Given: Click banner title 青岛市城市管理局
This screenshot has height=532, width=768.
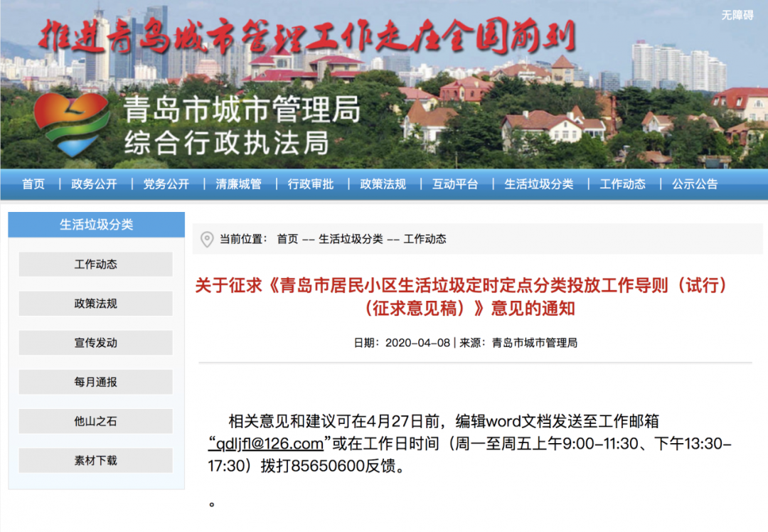Looking at the screenshot, I should pos(242,109).
